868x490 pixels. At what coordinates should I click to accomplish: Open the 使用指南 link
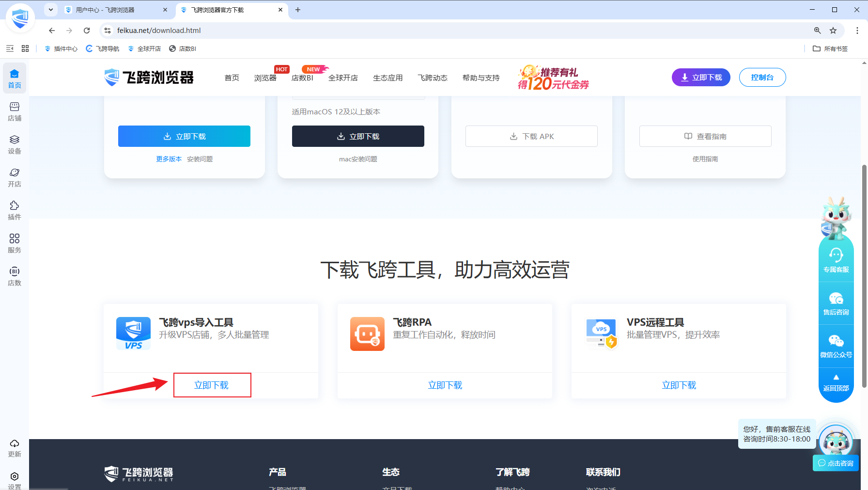705,159
